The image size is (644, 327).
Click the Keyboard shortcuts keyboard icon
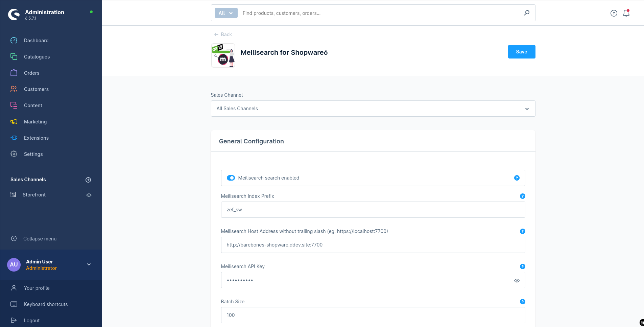point(14,304)
